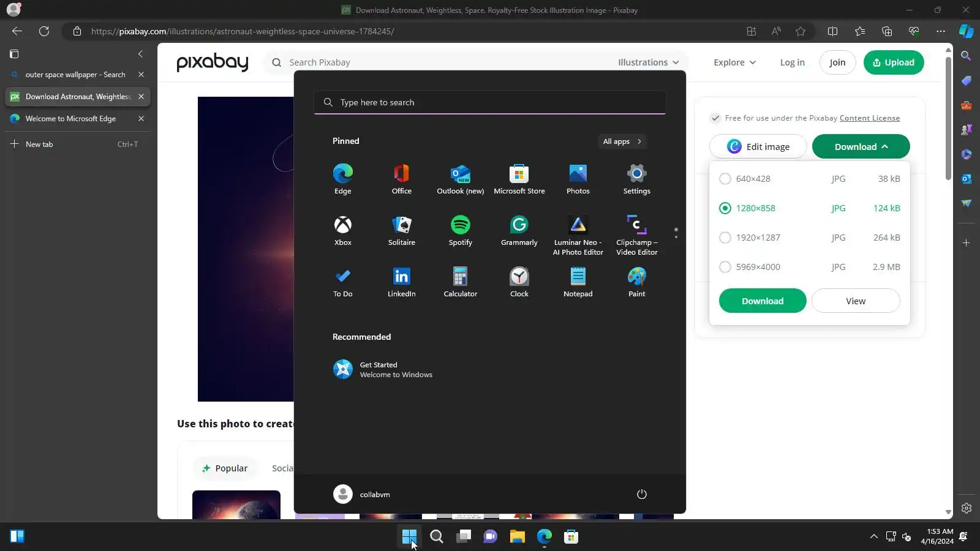Open collabvm user account menu

[x=361, y=494]
